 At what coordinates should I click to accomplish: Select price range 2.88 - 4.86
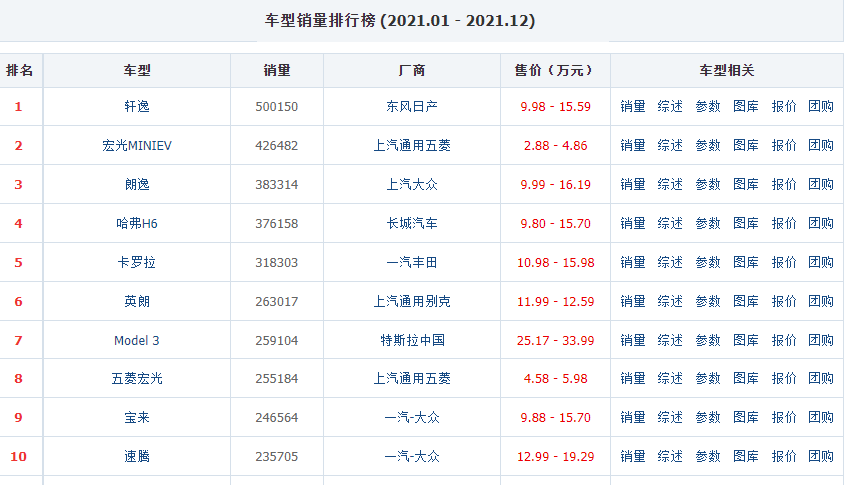pyautogui.click(x=555, y=146)
